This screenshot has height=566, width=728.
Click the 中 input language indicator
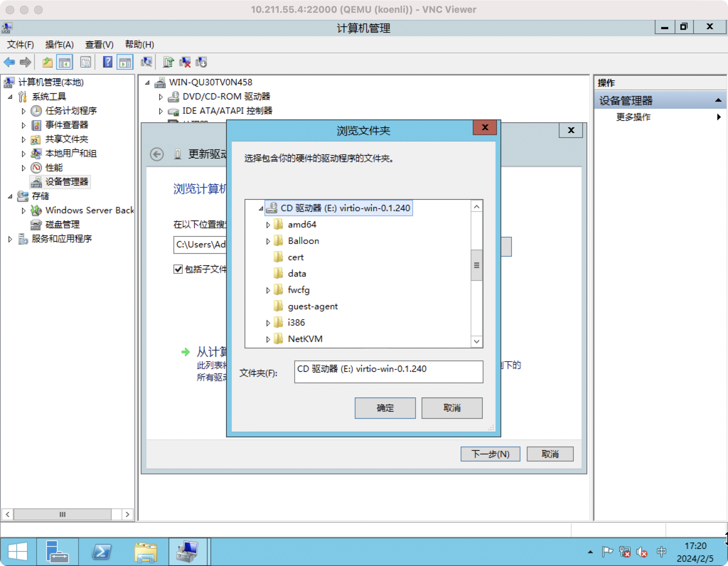[662, 552]
